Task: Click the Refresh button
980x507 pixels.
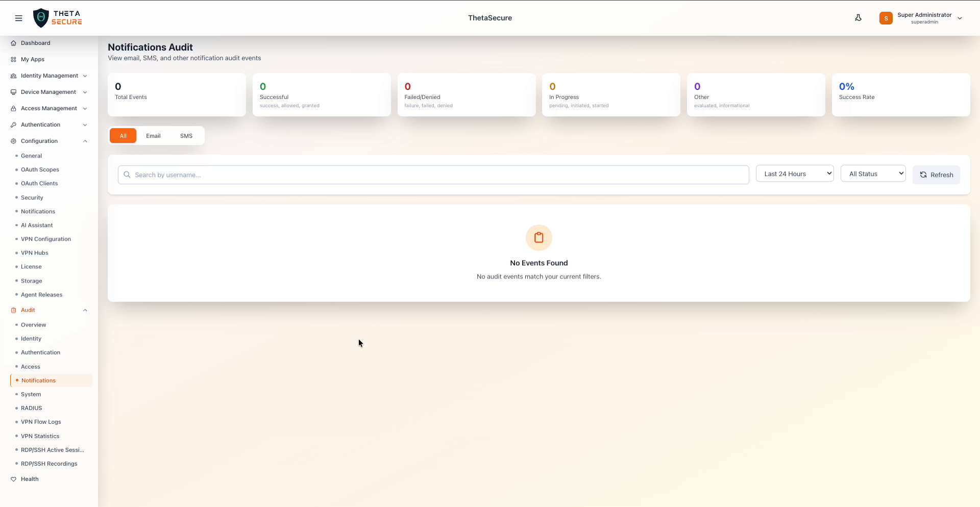Action: [x=936, y=174]
